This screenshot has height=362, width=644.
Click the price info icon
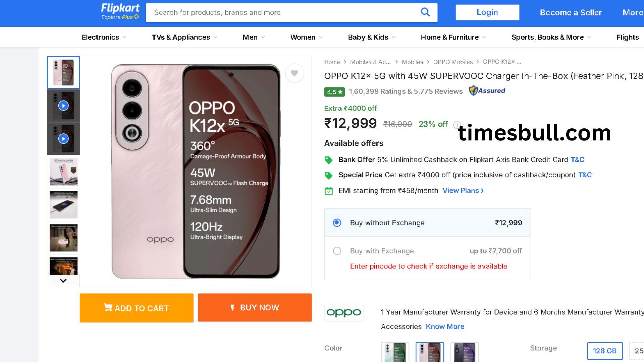[457, 125]
